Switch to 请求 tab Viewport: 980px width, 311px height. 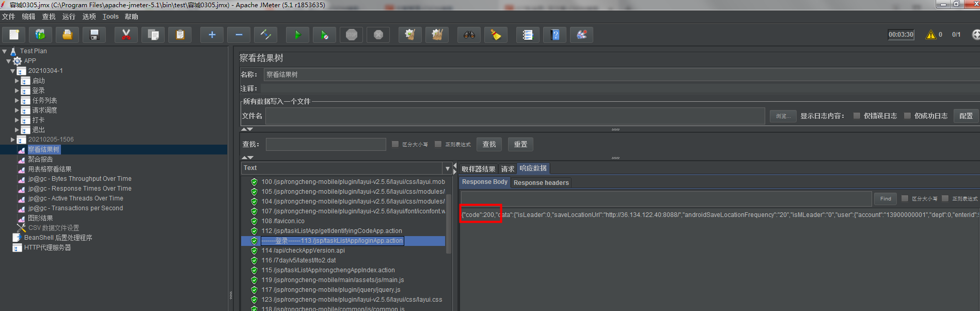click(x=508, y=169)
